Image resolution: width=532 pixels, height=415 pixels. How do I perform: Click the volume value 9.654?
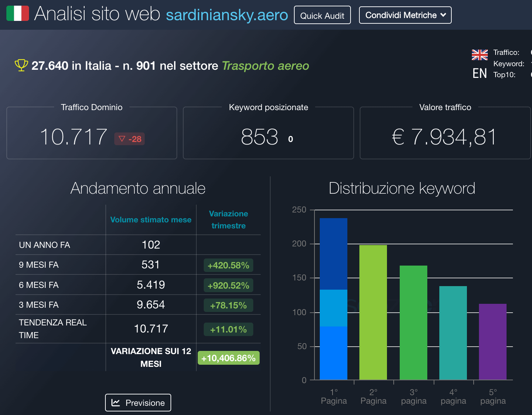151,305
